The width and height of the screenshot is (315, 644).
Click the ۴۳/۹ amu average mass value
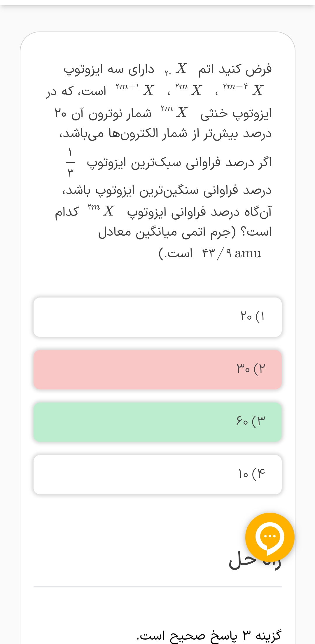click(x=232, y=253)
